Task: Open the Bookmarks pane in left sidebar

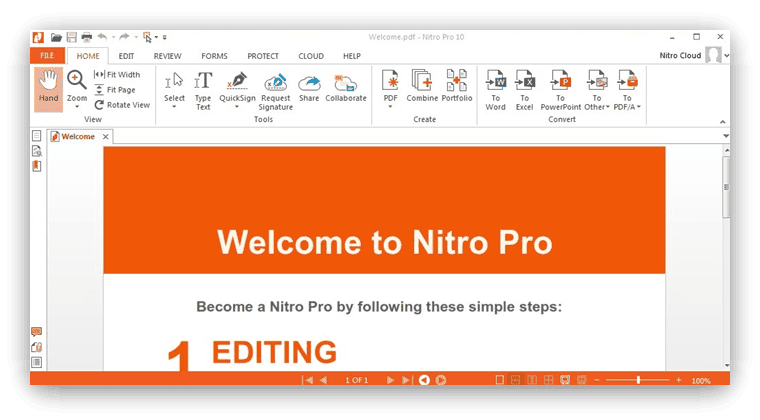Action: 36,166
